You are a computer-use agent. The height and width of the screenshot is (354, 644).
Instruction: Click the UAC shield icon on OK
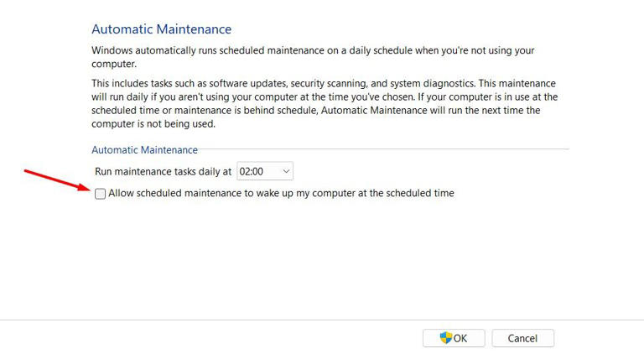coord(446,338)
